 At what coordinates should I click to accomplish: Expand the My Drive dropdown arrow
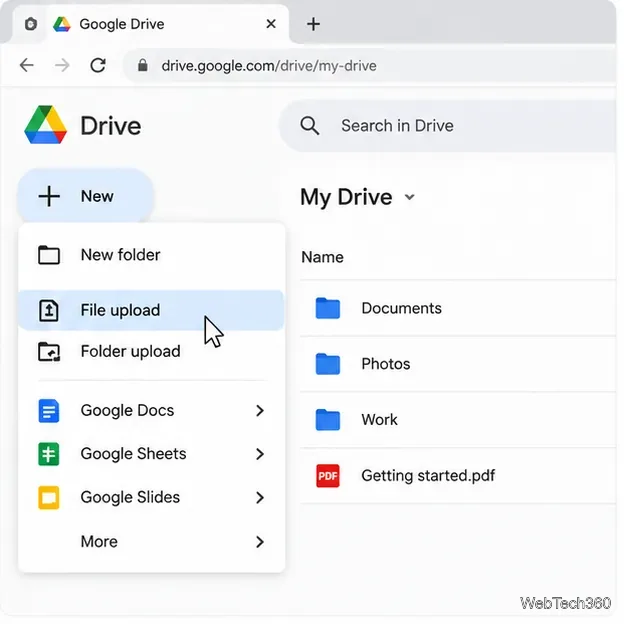[410, 197]
